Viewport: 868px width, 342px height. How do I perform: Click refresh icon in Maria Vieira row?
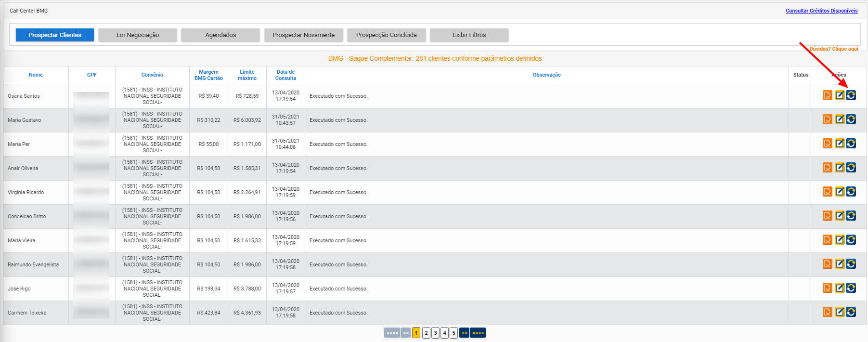[x=851, y=240]
